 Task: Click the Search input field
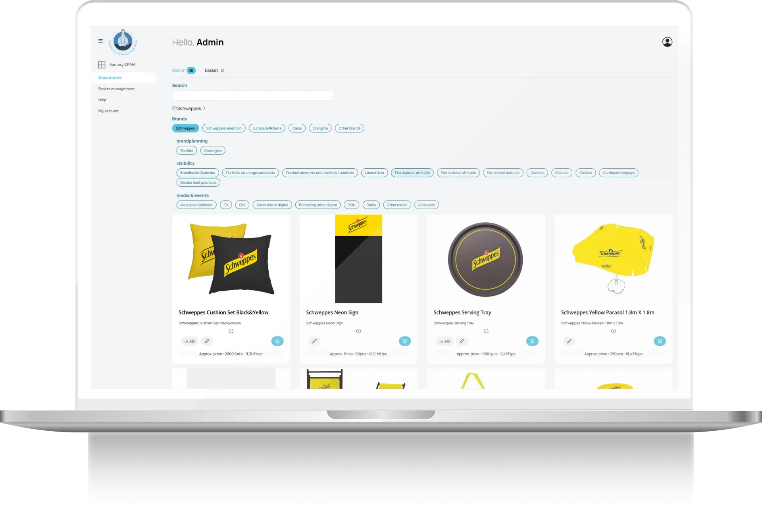click(252, 96)
